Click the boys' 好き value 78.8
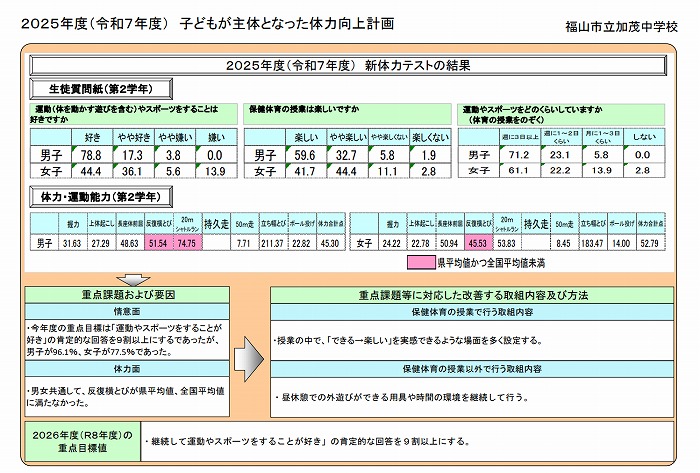700x473 pixels. pyautogui.click(x=91, y=155)
